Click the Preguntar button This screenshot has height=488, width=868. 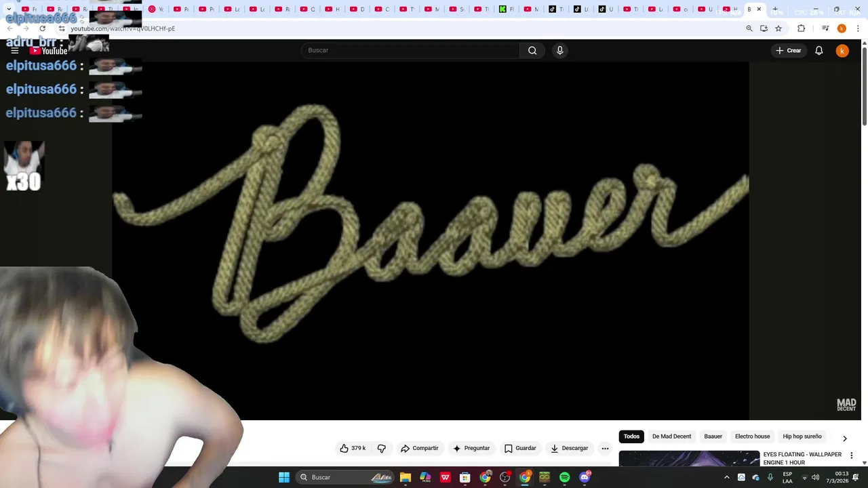pos(471,448)
